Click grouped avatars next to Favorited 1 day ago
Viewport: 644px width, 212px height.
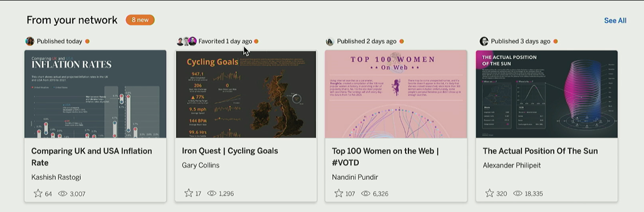pyautogui.click(x=187, y=41)
